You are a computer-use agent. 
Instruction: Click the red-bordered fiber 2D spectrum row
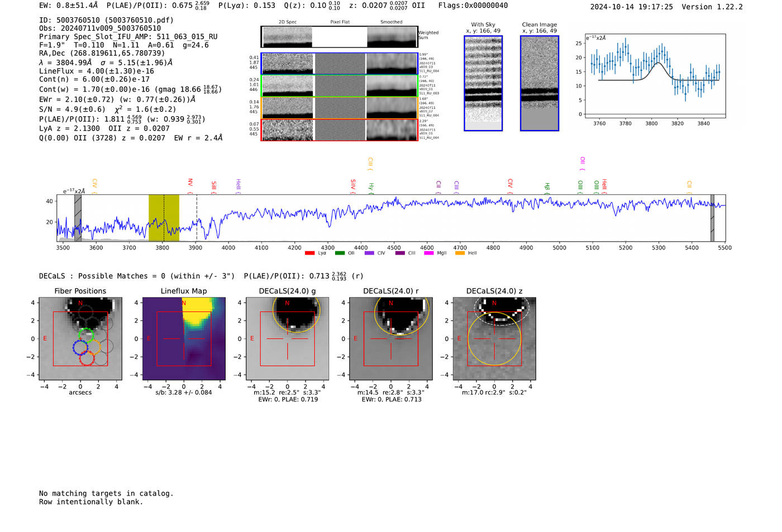(x=340, y=130)
